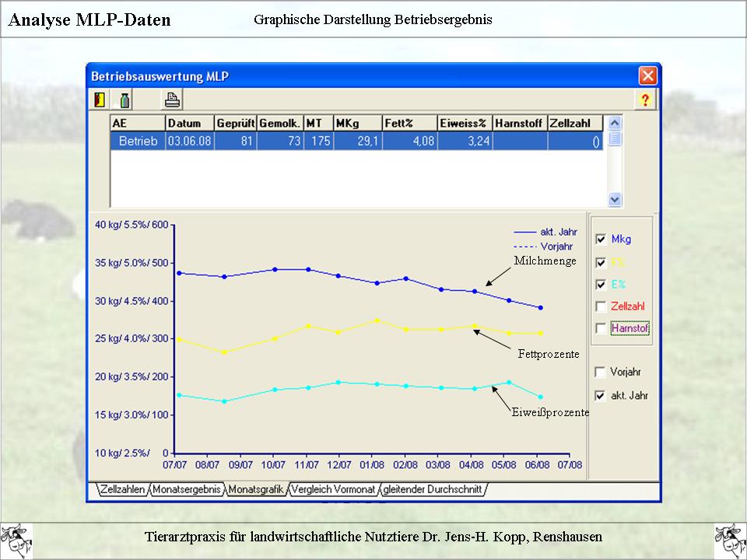Select the Vergleich Vormonat tab
Image resolution: width=747 pixels, height=560 pixels.
pos(333,490)
